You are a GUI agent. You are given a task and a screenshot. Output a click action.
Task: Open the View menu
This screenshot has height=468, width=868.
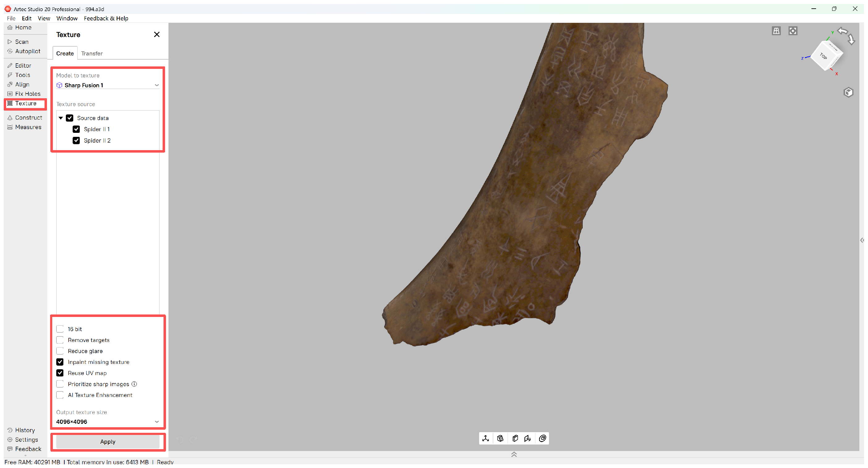(44, 19)
